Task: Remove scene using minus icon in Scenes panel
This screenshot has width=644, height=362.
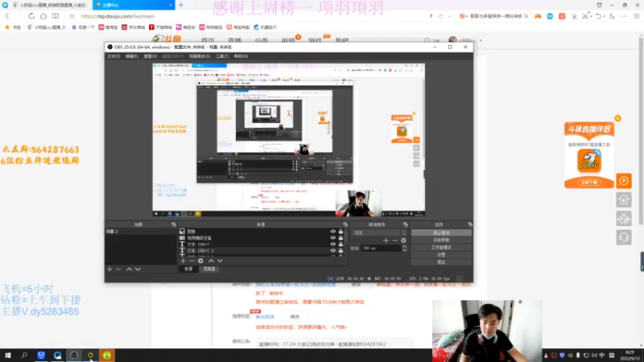Action: pos(118,269)
